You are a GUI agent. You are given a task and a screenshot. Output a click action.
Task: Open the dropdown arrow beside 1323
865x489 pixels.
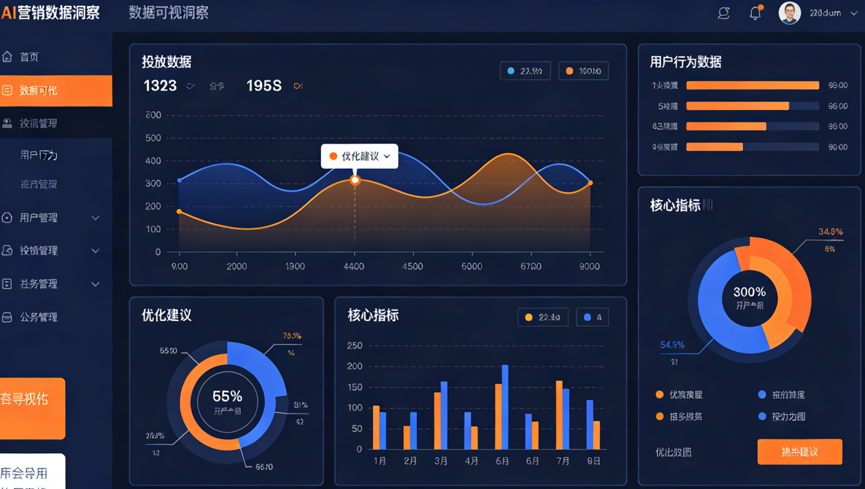click(190, 86)
